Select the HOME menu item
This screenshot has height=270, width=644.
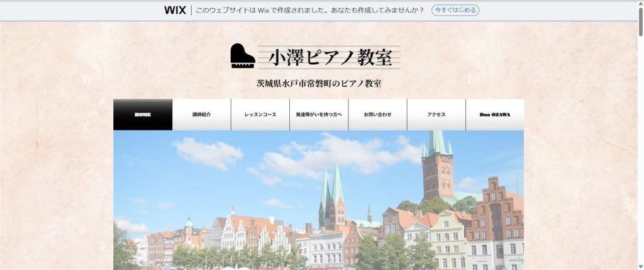143,115
